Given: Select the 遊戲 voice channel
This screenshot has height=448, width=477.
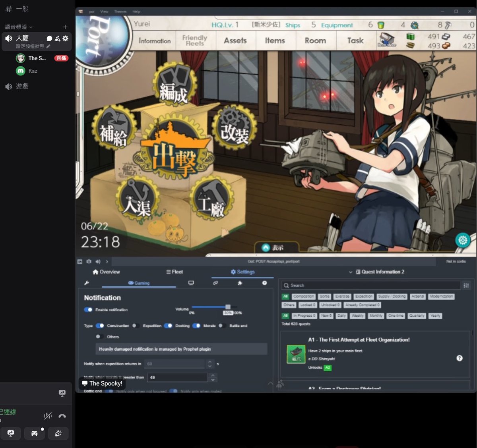Looking at the screenshot, I should click(x=22, y=87).
